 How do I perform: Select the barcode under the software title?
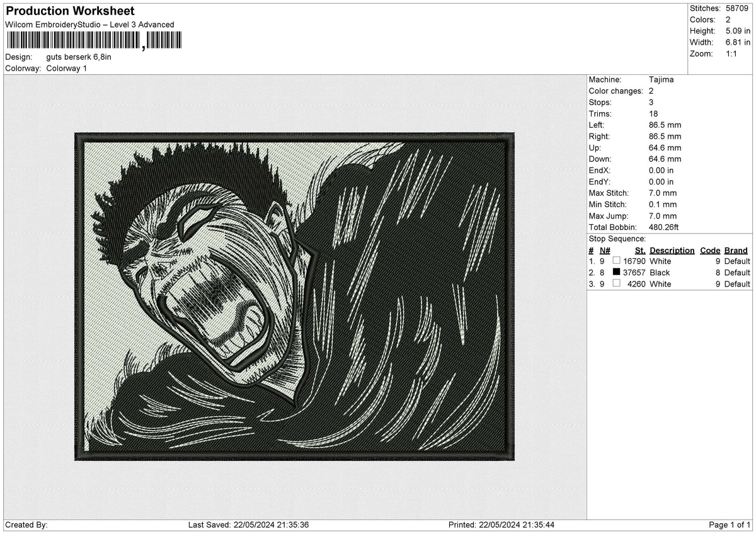click(94, 41)
